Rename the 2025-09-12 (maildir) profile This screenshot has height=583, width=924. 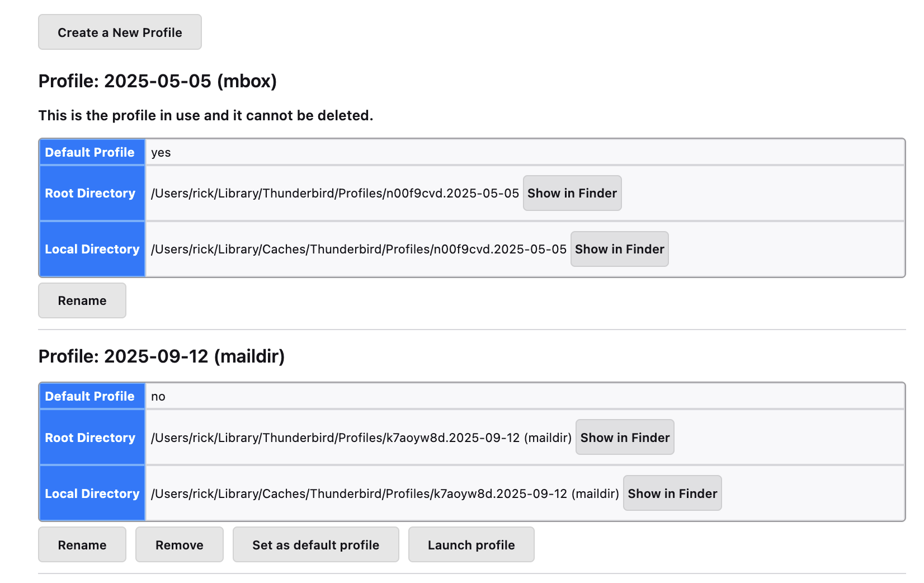82,545
